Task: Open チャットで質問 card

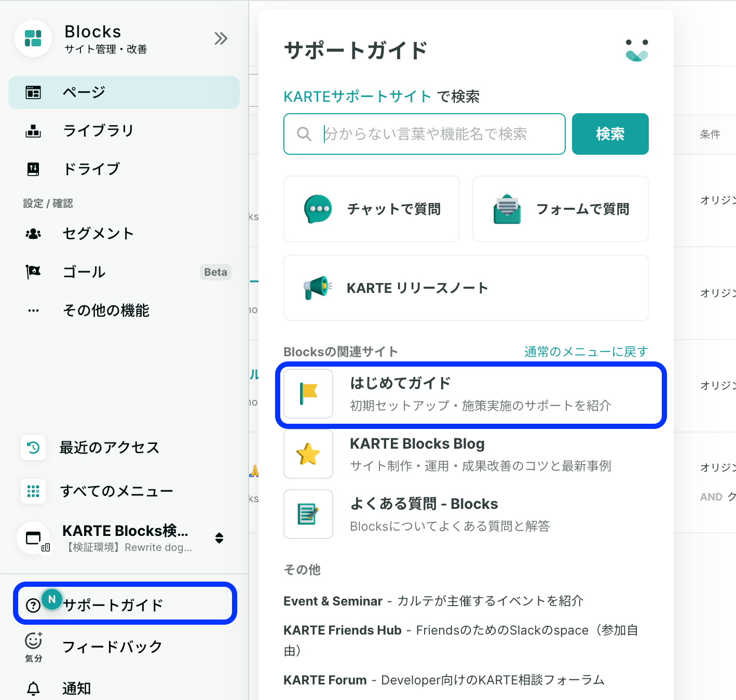Action: (x=372, y=209)
